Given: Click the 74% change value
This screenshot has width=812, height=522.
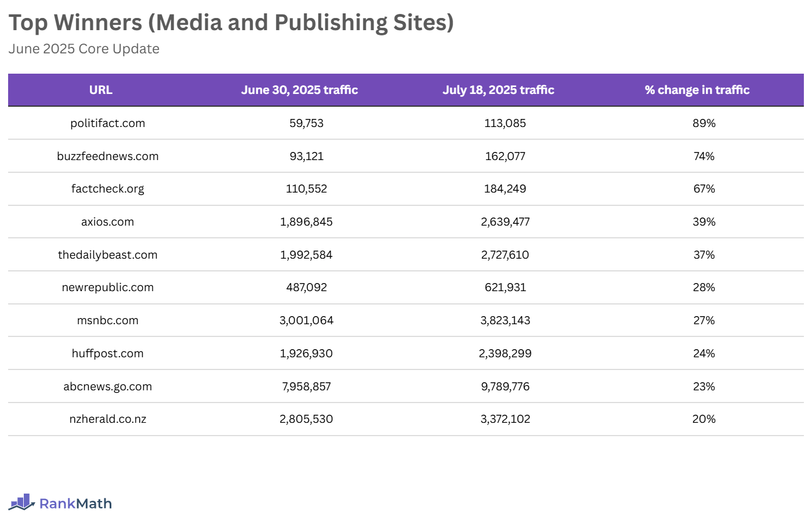Looking at the screenshot, I should (704, 156).
